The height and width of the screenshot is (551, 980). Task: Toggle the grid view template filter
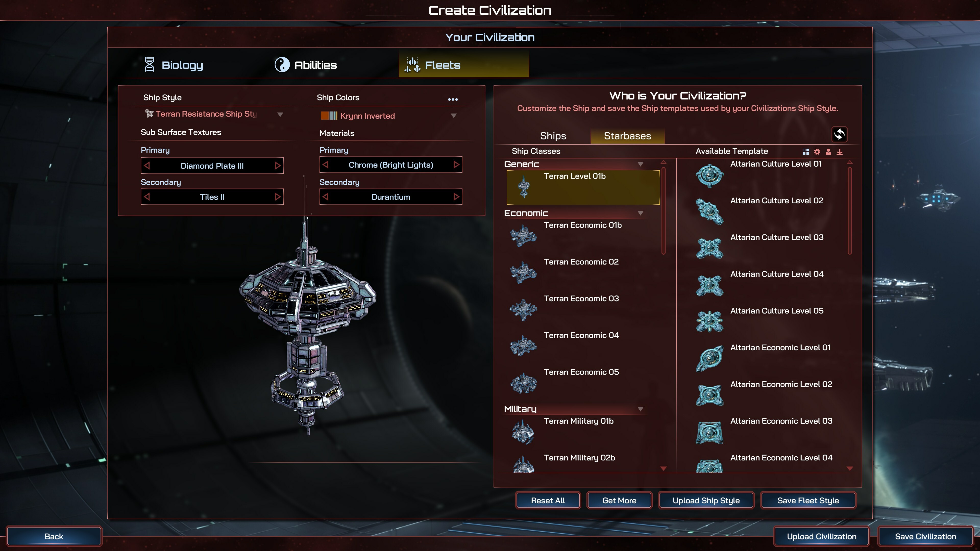(806, 152)
